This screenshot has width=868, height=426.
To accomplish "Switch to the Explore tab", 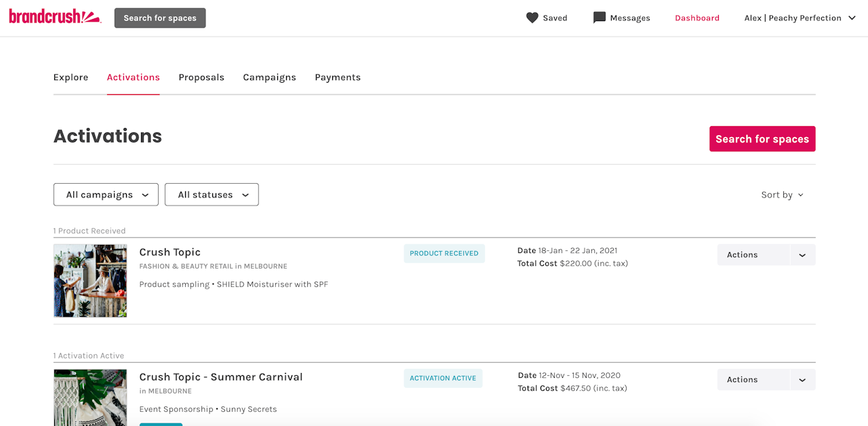I will (x=71, y=77).
